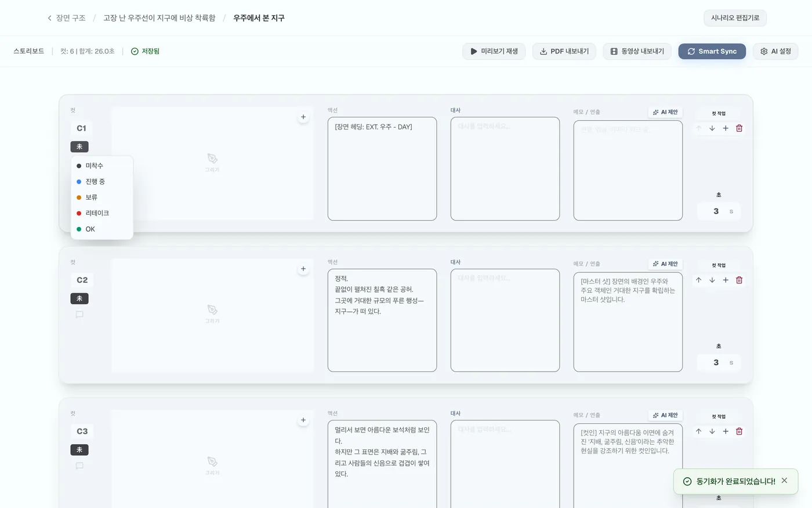Request AI 제안 for cut C2
This screenshot has height=508, width=812.
[x=665, y=264]
